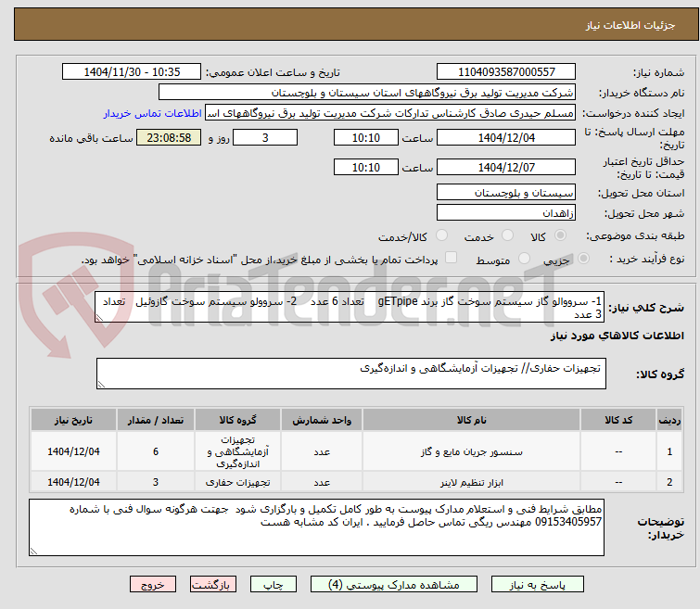The image size is (700, 609).
Task: Click the request creator field مسلم حیدری صادق
Action: click(x=390, y=113)
